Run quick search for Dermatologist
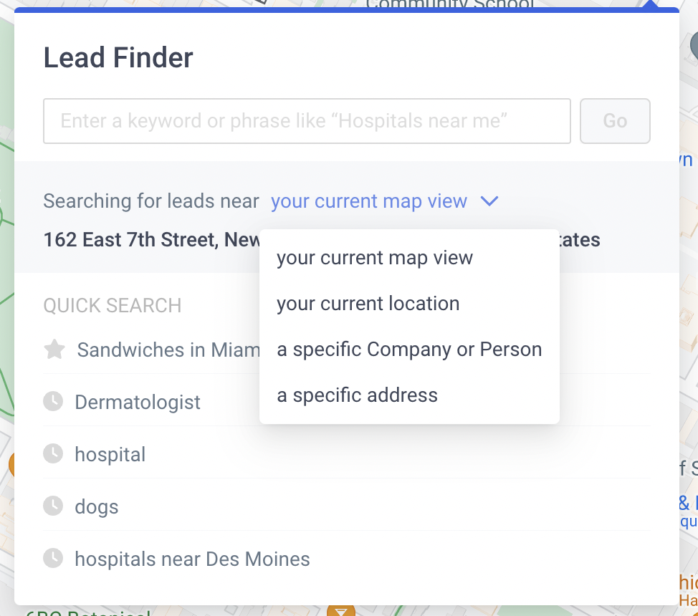 pyautogui.click(x=137, y=402)
